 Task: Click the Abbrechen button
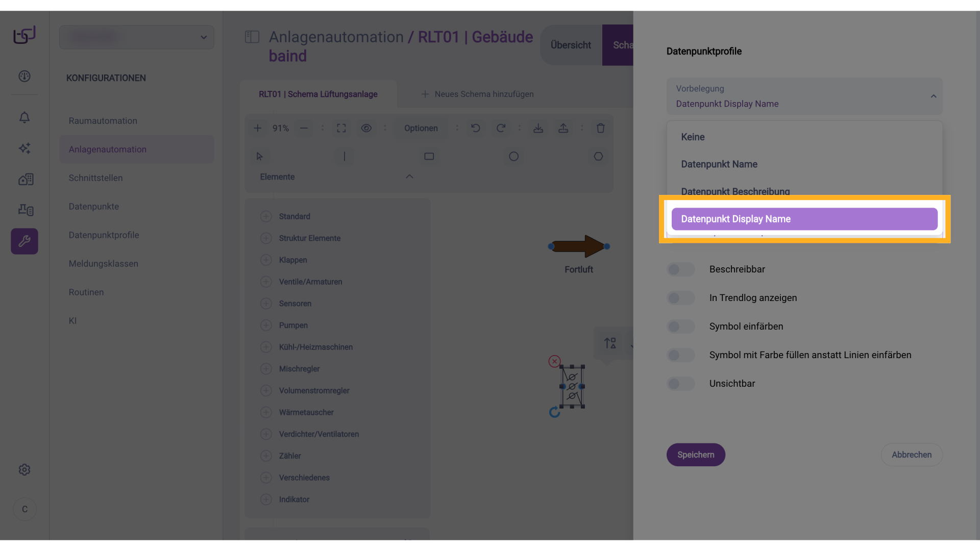tap(911, 455)
